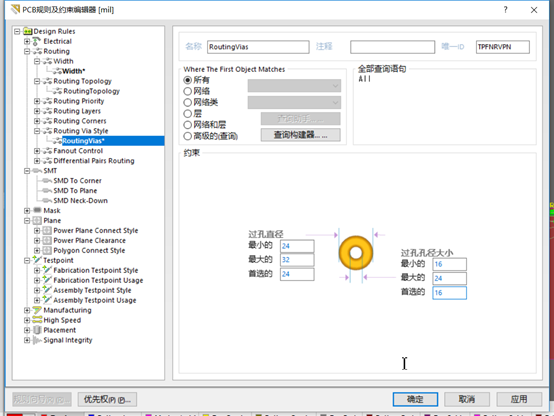Click via diameter maximum field 32
Screen dimensions: 554x416
[x=297, y=260]
